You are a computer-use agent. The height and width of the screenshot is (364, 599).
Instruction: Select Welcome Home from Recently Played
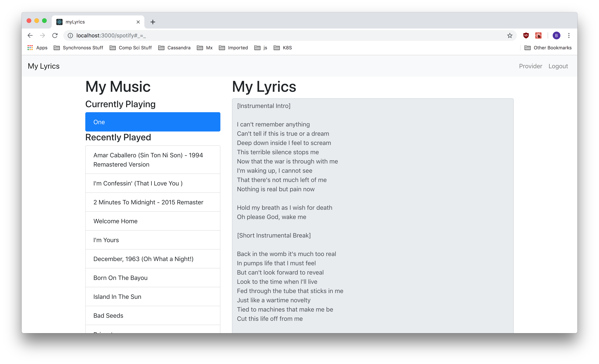click(x=153, y=221)
